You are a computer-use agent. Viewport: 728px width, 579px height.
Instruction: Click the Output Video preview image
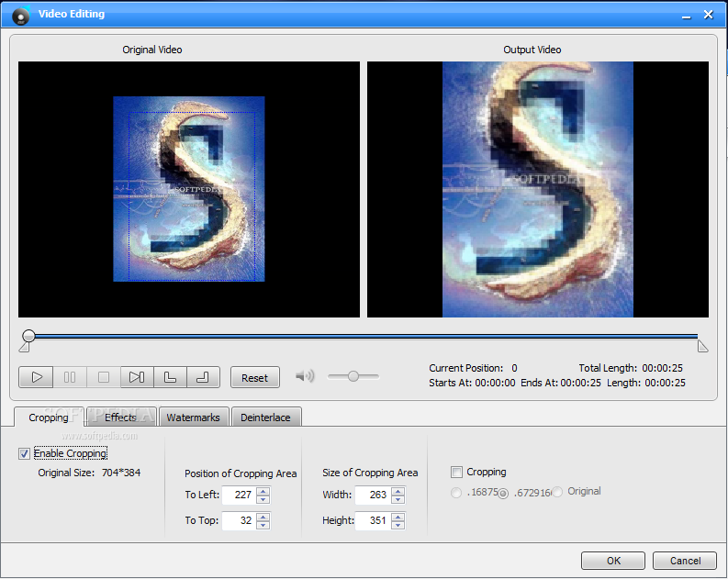pos(538,189)
